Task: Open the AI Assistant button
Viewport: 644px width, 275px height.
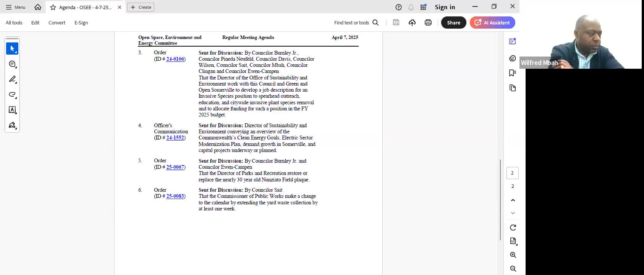Action: [x=492, y=23]
